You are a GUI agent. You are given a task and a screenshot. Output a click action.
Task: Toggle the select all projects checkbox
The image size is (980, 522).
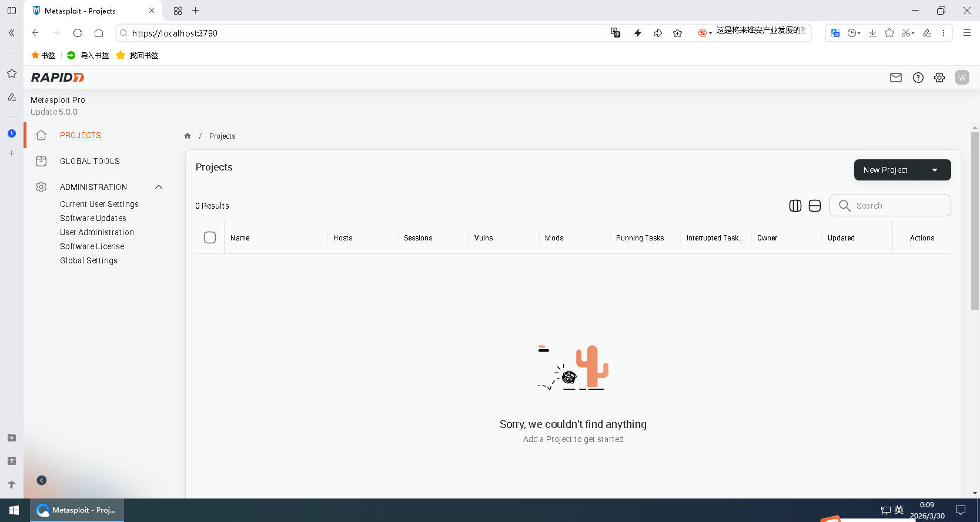210,237
